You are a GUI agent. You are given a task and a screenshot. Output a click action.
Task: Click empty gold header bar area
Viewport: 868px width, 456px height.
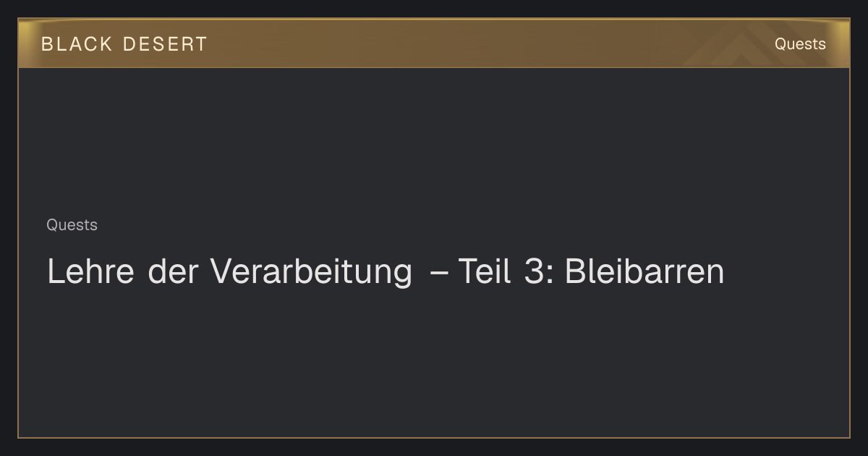[470, 43]
